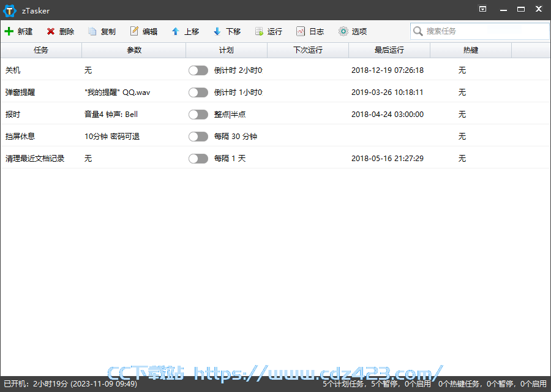Click the 音量4 钟声: Bell parameter cell
Screen dimensions: 551x392
click(111, 115)
